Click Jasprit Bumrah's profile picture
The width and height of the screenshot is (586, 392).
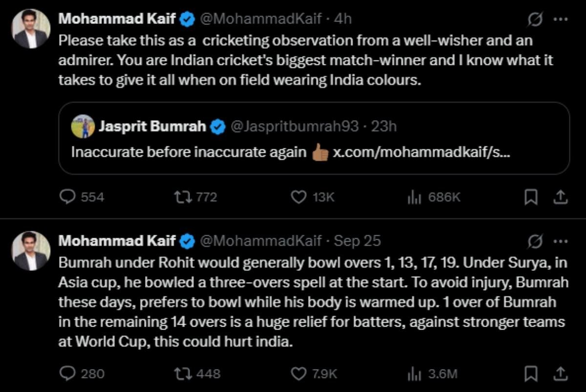81,127
